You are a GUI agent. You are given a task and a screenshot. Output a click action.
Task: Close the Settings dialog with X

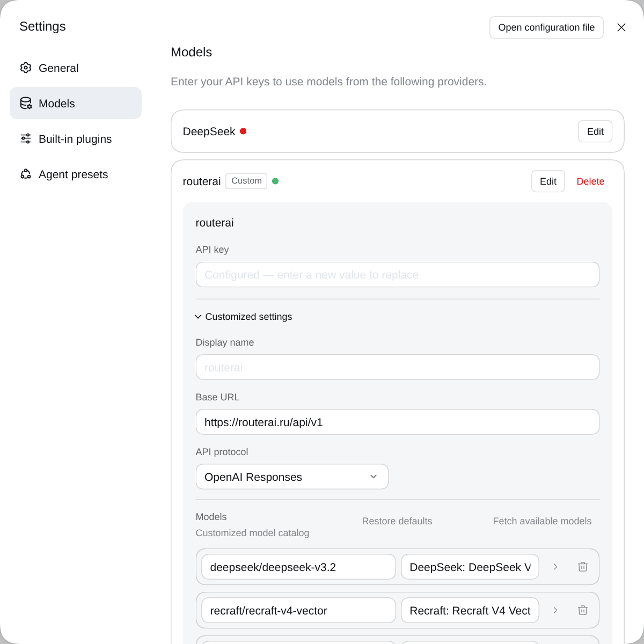tap(621, 27)
